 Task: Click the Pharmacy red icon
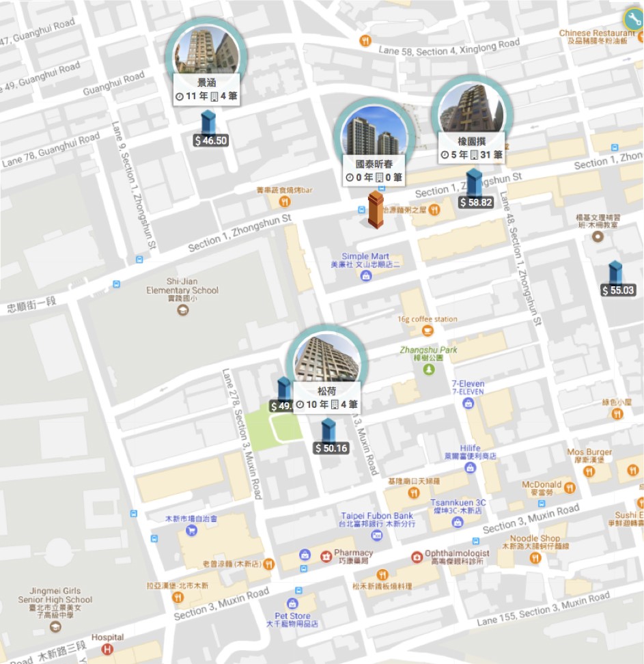click(x=326, y=556)
